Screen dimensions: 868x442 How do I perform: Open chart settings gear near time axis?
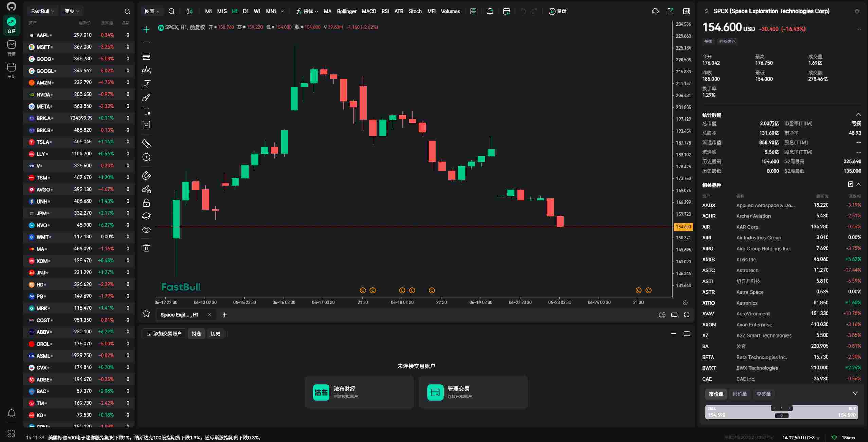(x=685, y=303)
